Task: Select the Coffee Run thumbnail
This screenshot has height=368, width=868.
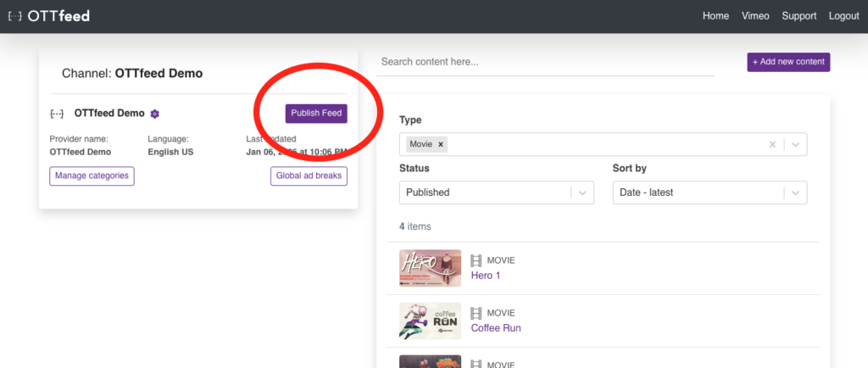Action: (430, 321)
